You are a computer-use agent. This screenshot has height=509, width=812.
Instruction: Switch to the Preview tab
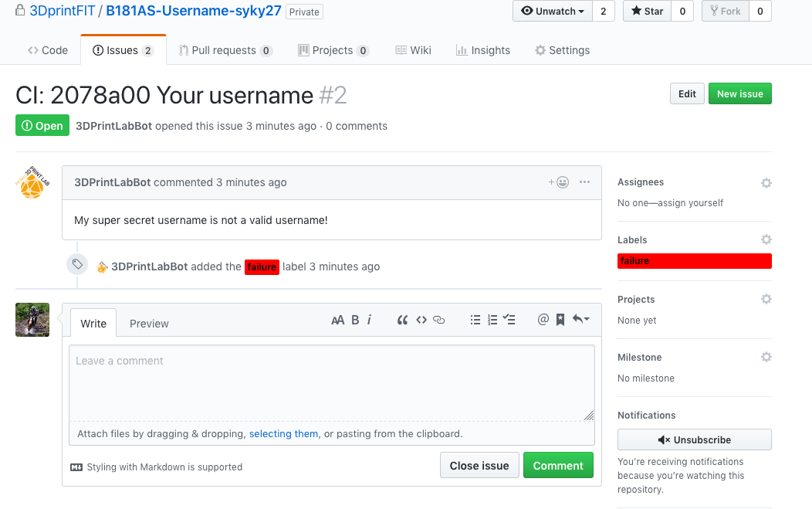pyautogui.click(x=149, y=324)
